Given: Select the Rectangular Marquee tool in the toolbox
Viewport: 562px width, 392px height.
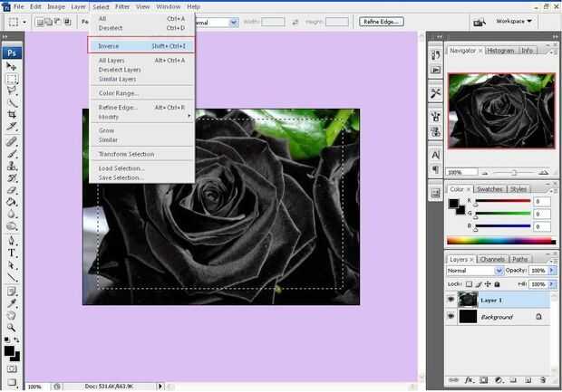Looking at the screenshot, I should point(12,79).
